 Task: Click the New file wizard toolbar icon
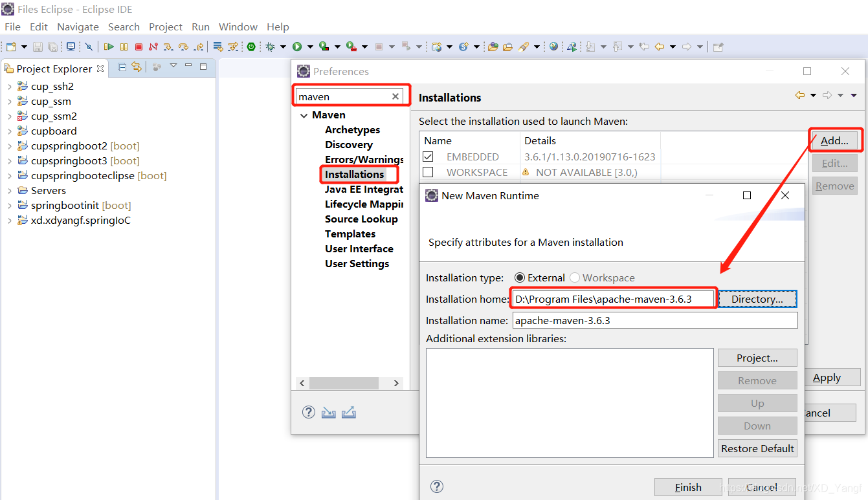[x=11, y=47]
